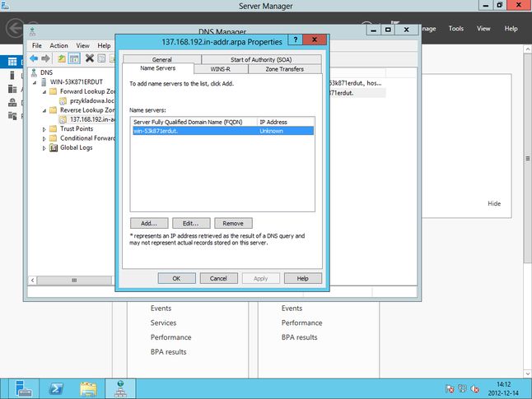The width and height of the screenshot is (532, 399).
Task: Click the Reverse Lookup Zones folder icon
Action: 54,110
